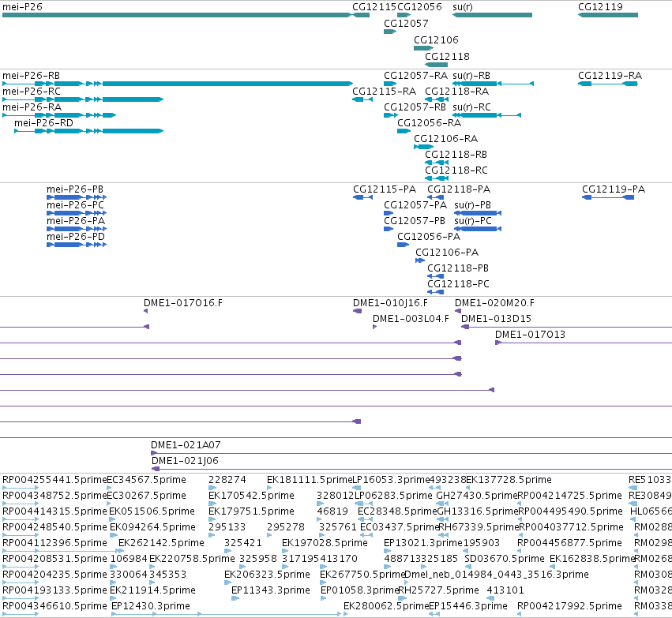
Task: Click the CG12057 gene label
Action: [x=406, y=24]
